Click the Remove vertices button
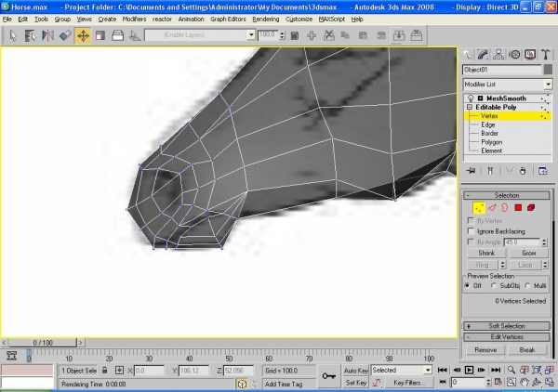The image size is (558, 392). pos(485,350)
